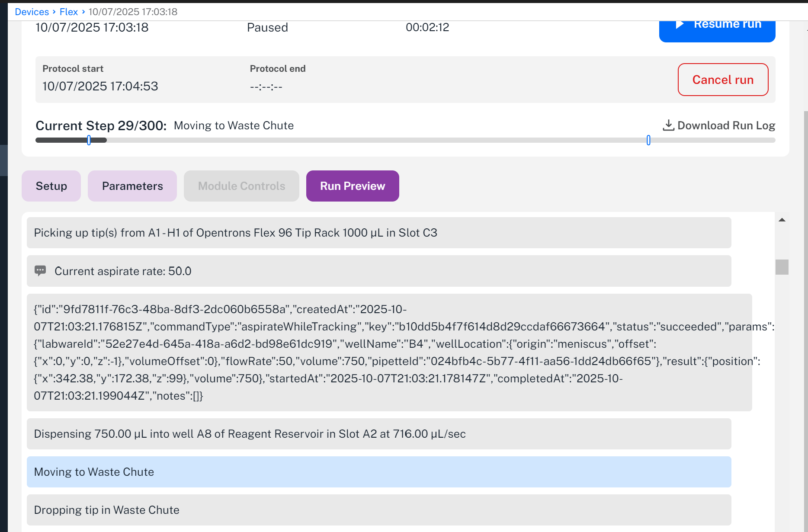The height and width of the screenshot is (532, 808).
Task: Click the right-hand marker on progress bar
Action: coord(648,140)
